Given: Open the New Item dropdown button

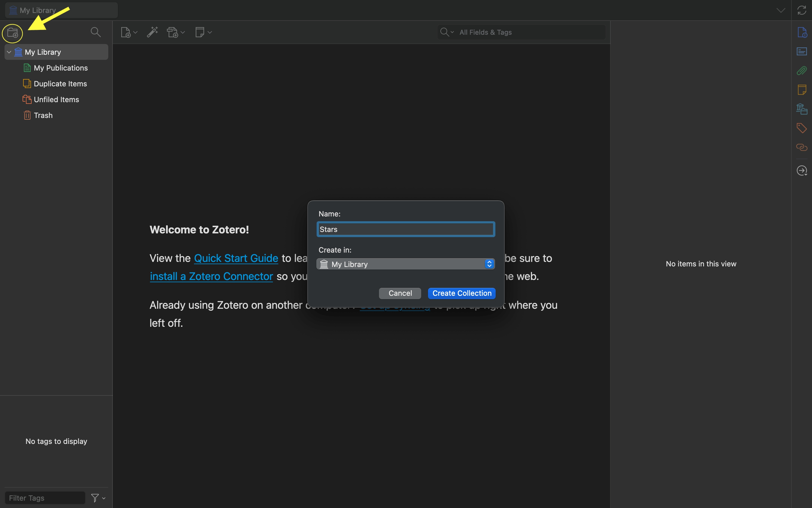Looking at the screenshot, I should pos(129,32).
